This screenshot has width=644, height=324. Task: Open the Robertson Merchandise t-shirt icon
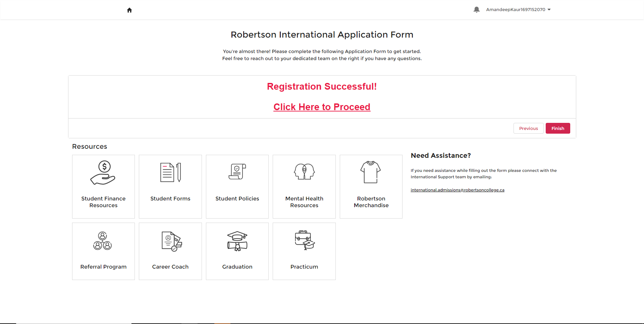371,172
